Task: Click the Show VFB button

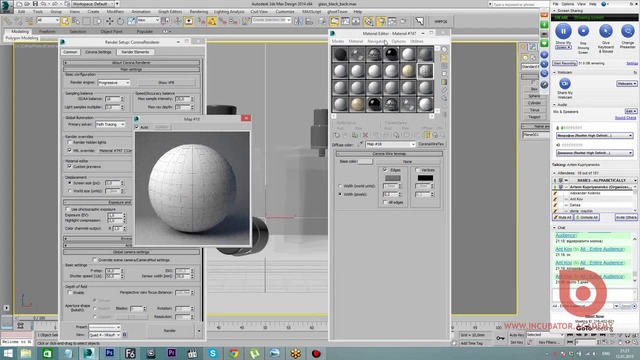Action: coord(166,82)
